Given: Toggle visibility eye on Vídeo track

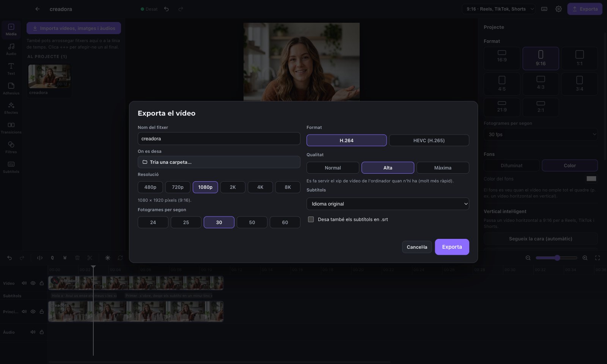Looking at the screenshot, I should 33,283.
